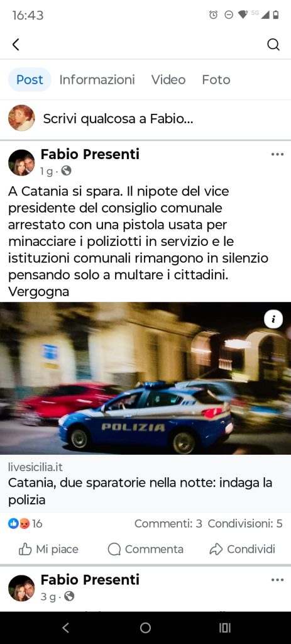Switch to the Informazioni tab
This screenshot has width=291, height=644.
click(97, 80)
